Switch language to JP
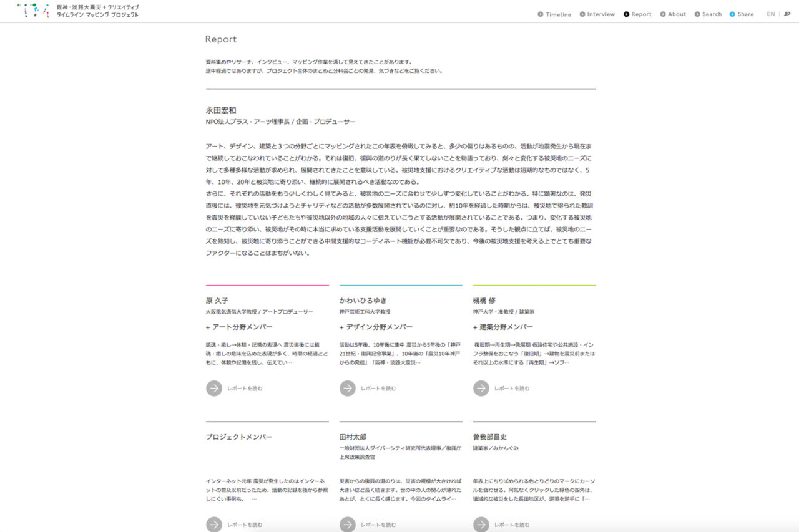The width and height of the screenshot is (799, 532). click(x=787, y=14)
